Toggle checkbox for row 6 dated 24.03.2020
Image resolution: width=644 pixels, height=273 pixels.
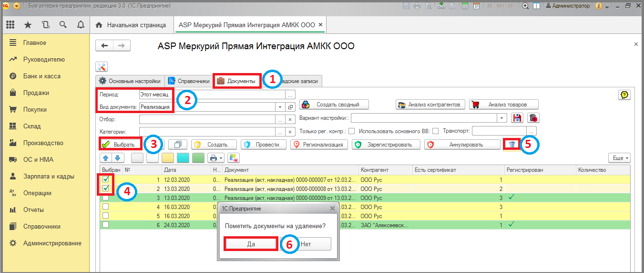click(x=106, y=224)
